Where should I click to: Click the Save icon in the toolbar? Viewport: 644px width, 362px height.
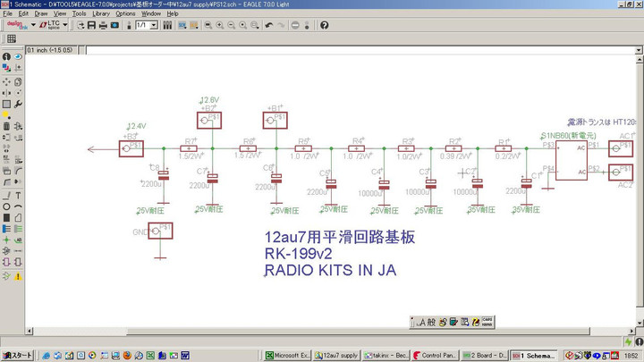click(x=92, y=25)
